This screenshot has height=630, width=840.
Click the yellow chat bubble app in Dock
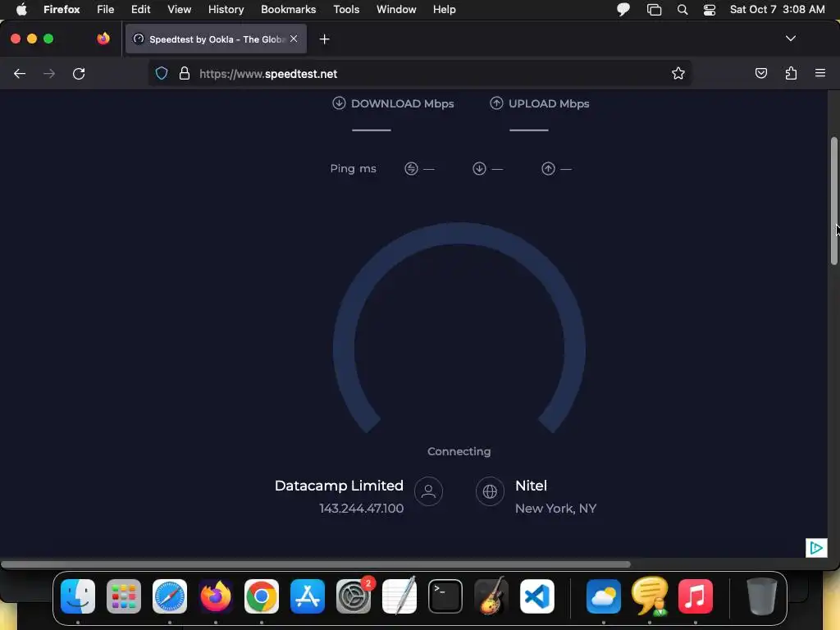click(650, 596)
